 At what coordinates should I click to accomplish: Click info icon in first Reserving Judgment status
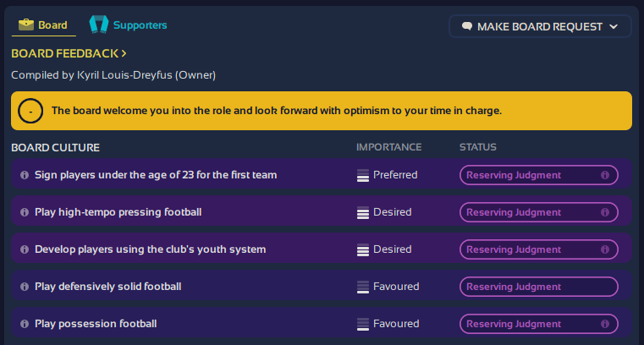coord(605,175)
